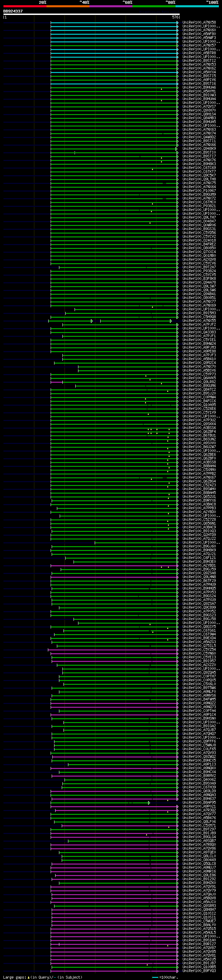Image resolution: width=222 pixels, height=980 pixels.
Task: Select the UniRef100_A5AYX4 label
Action: click(x=199, y=72)
